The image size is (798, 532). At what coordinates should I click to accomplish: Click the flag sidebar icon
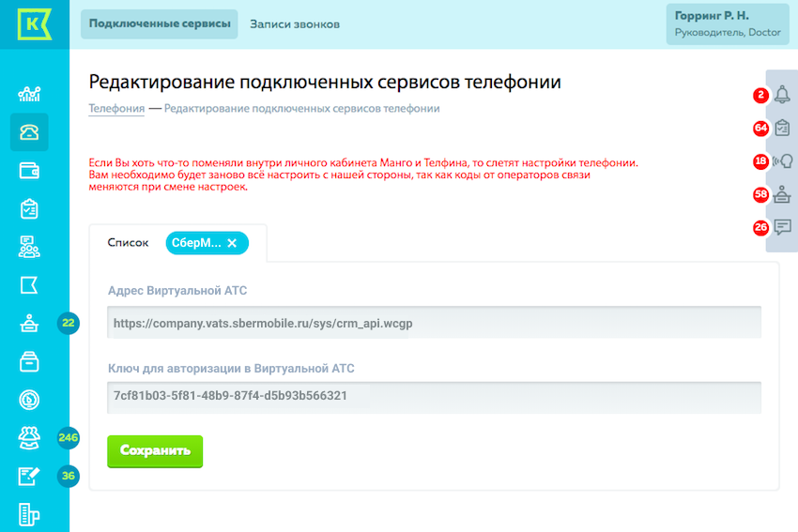coord(29,285)
